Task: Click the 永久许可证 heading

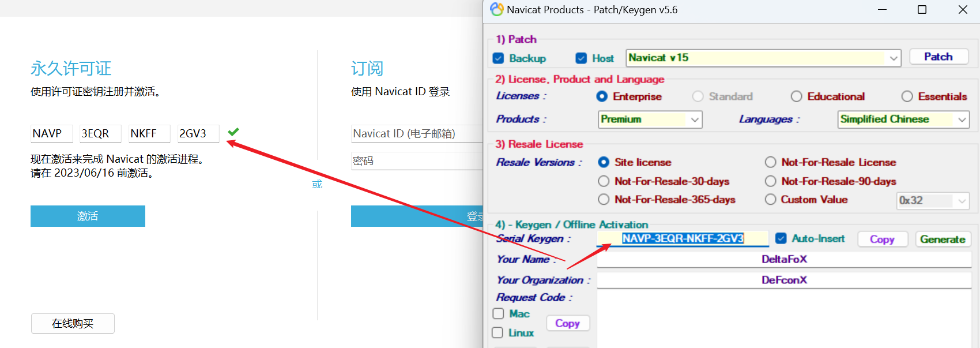Action: [x=71, y=69]
